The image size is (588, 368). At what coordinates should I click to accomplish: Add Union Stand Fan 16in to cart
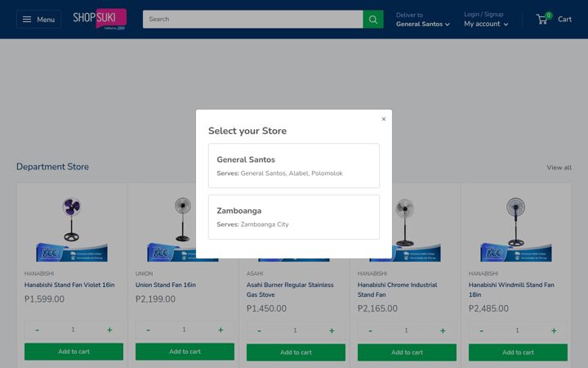pyautogui.click(x=185, y=352)
